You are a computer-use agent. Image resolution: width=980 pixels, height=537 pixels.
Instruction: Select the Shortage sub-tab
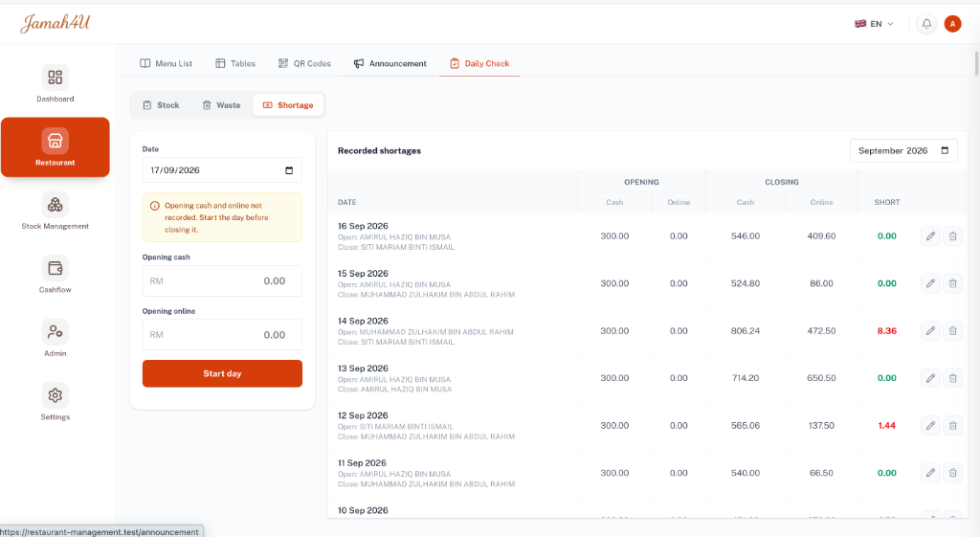(x=288, y=105)
